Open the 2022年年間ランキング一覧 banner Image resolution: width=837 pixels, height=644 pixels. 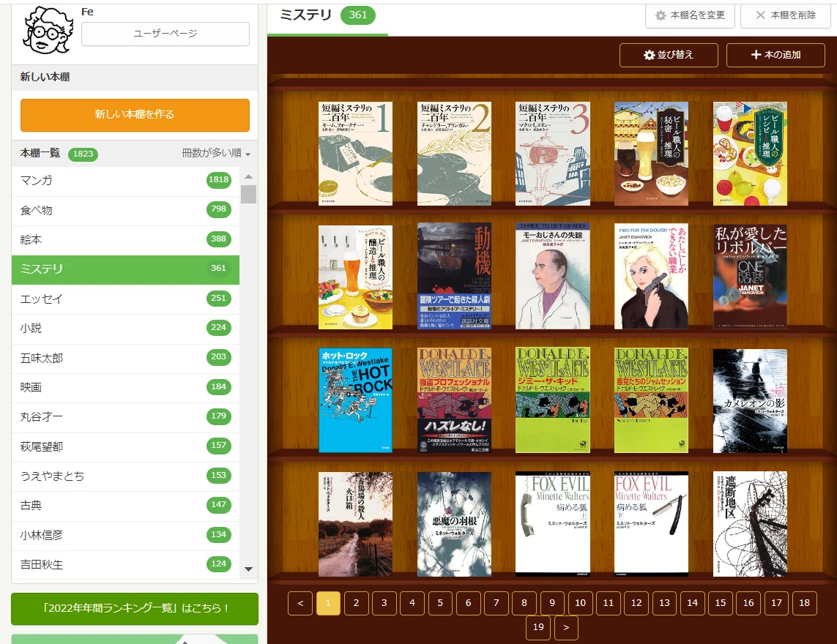click(x=135, y=608)
